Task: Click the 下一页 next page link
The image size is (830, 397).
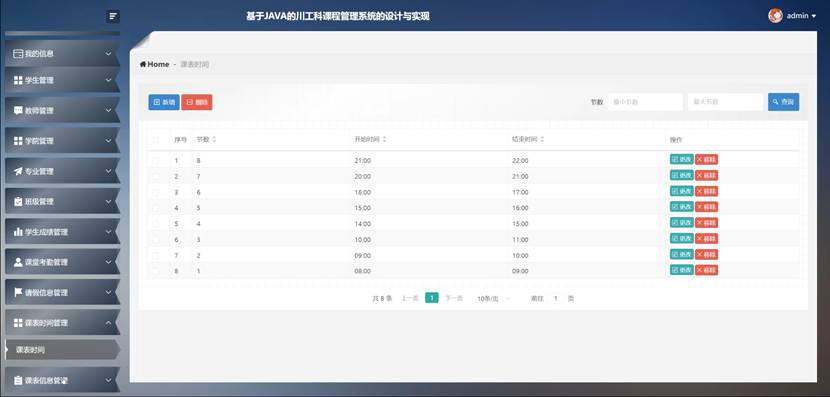Action: click(x=454, y=299)
